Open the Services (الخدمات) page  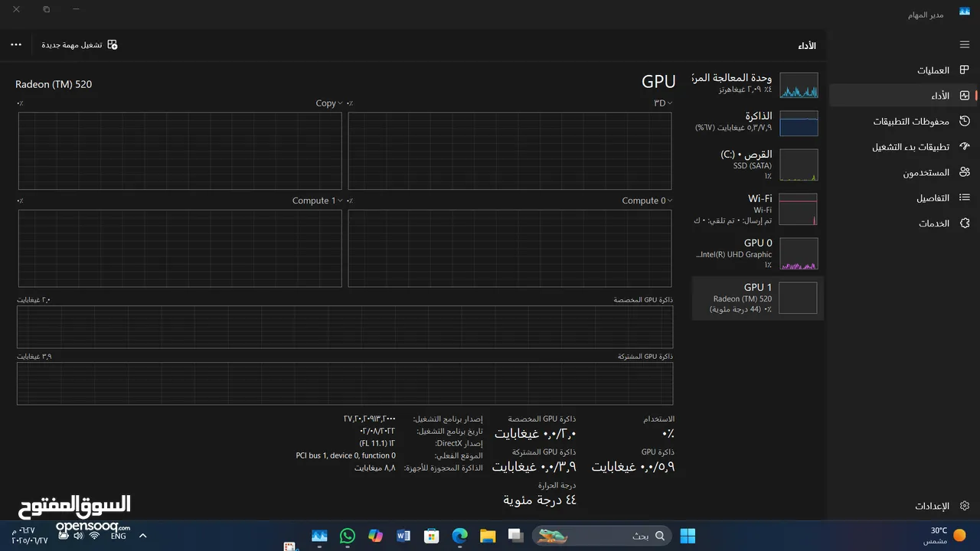(903, 223)
